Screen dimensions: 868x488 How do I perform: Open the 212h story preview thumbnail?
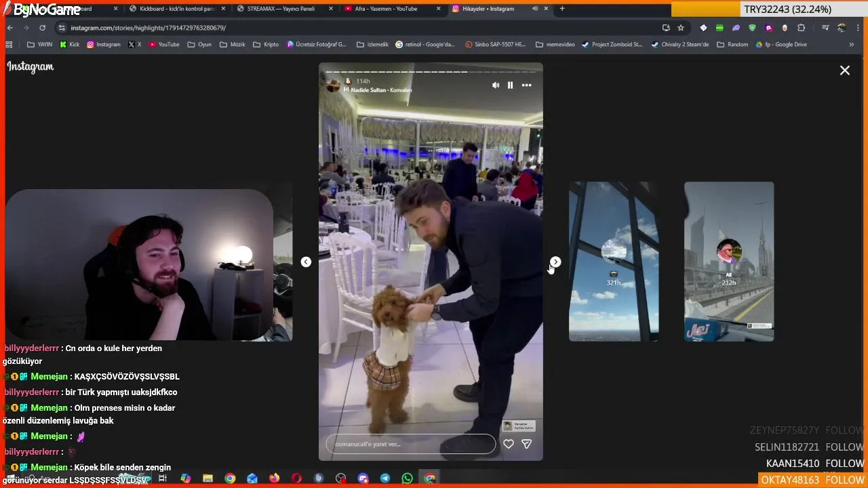[729, 262]
